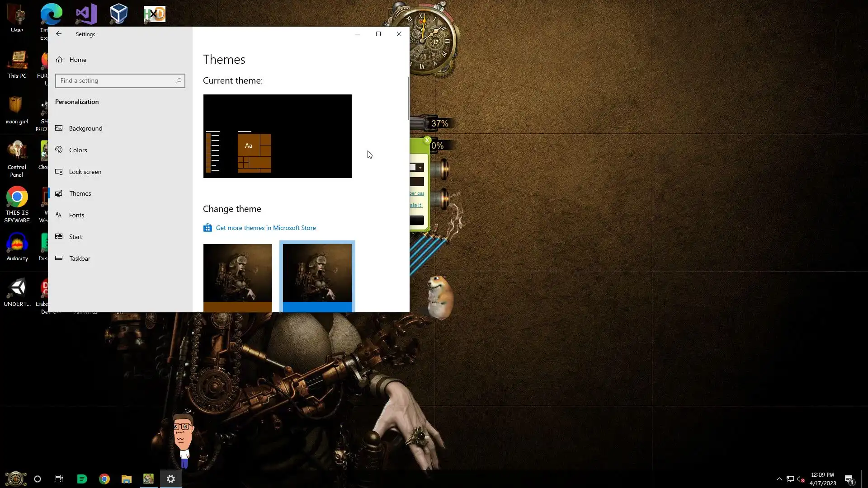Click Get more themes in Microsoft Store
The height and width of the screenshot is (488, 868).
tap(266, 228)
